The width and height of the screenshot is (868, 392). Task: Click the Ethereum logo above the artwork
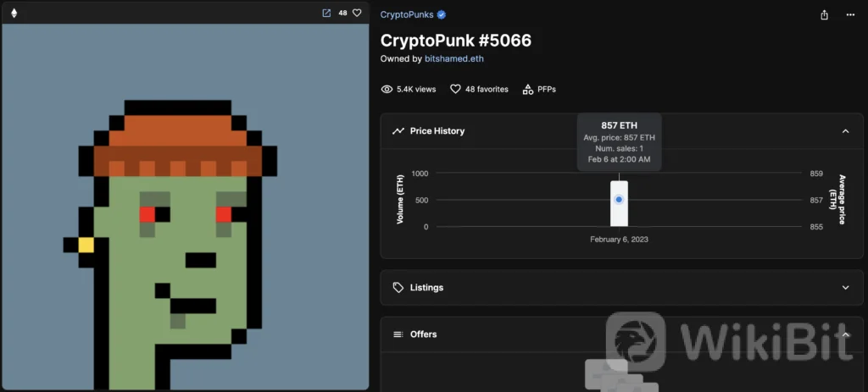[14, 13]
